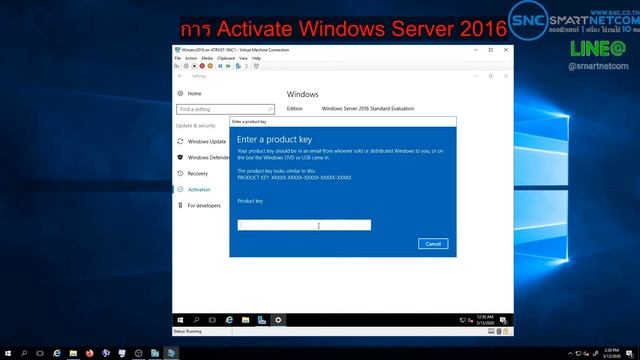Launch Internet Explorer in guest VM taskbar
Image resolution: width=640 pixels, height=360 pixels.
229,320
